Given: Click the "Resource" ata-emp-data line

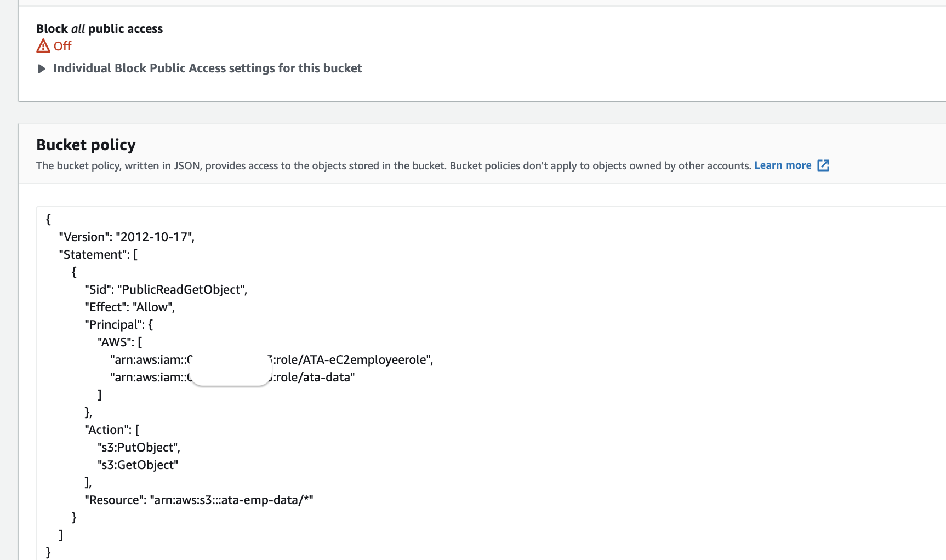Looking at the screenshot, I should tap(199, 500).
